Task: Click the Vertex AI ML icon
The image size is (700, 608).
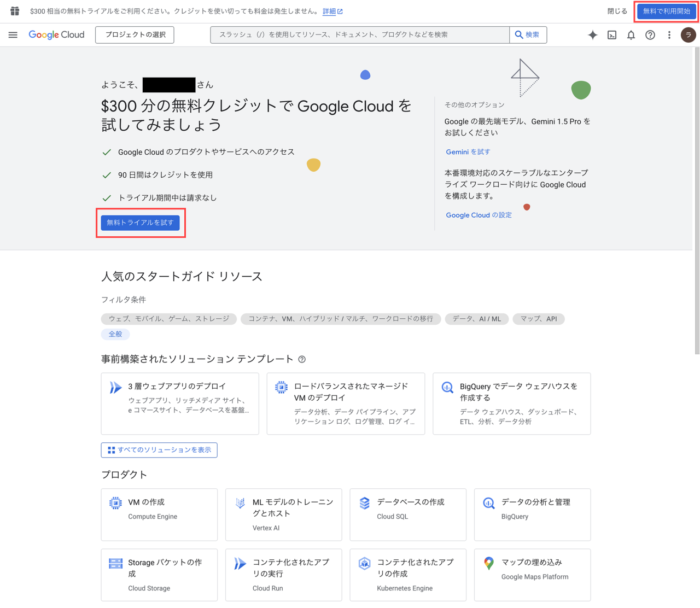Action: [x=240, y=503]
